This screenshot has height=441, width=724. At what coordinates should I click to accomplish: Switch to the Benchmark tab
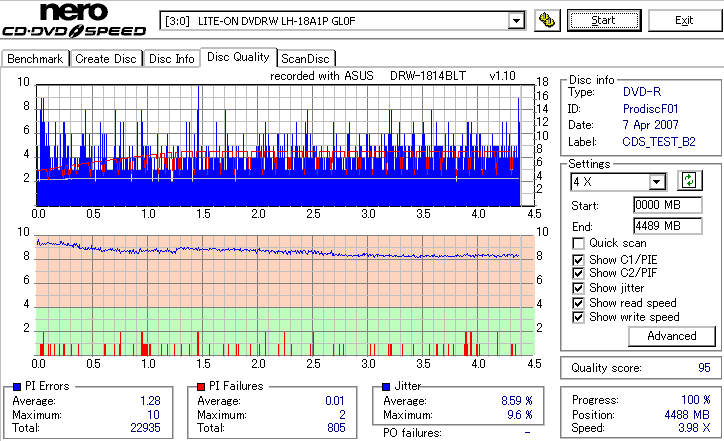click(x=35, y=59)
